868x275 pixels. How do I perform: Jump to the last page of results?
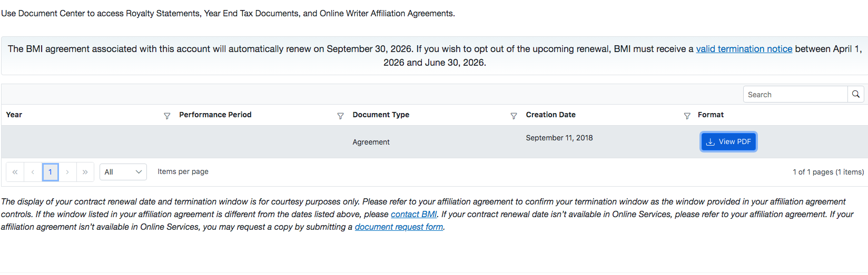click(x=85, y=172)
